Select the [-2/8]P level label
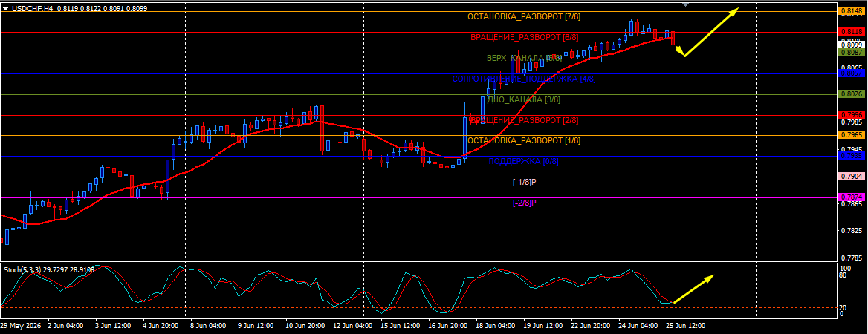868x334 pixels. tap(525, 203)
